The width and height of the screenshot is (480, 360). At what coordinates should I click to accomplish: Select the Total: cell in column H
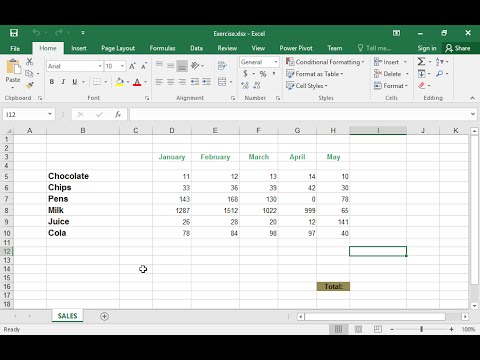coord(333,286)
